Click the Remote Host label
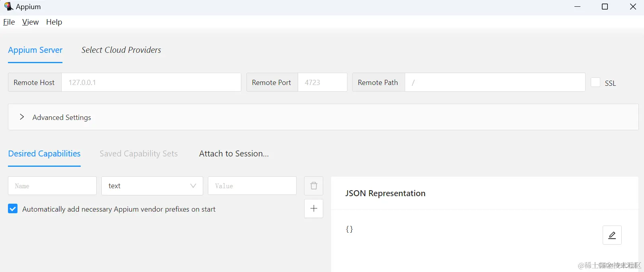Viewport: 644px width, 272px height. point(34,82)
